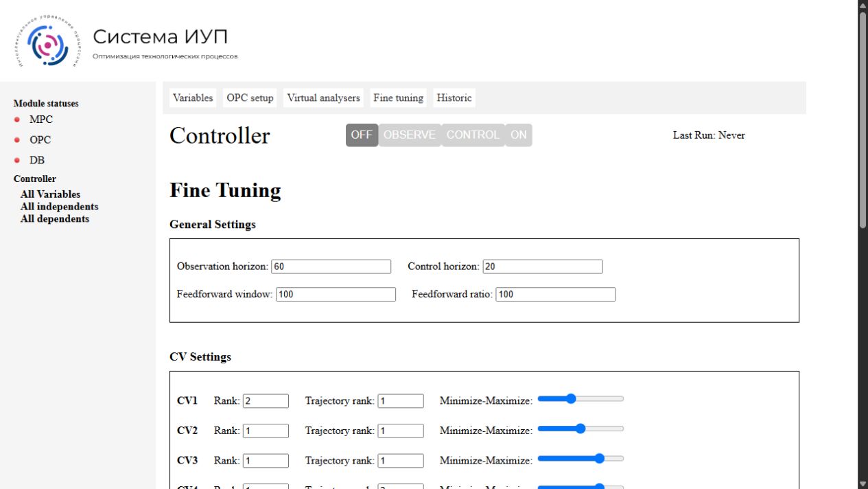The height and width of the screenshot is (489, 868).
Task: Click the 'Оптимизация технологических процессов' subtitle
Action: [165, 56]
